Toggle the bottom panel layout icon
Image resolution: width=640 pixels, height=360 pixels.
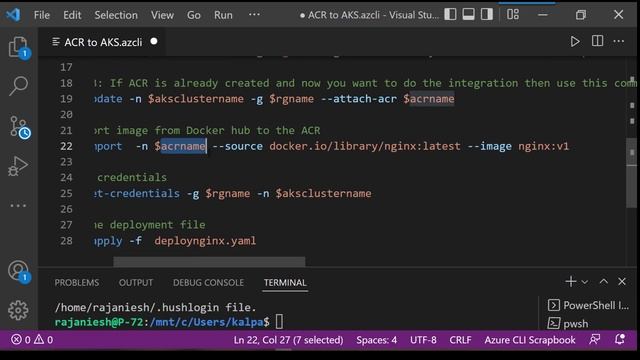[x=469, y=15]
